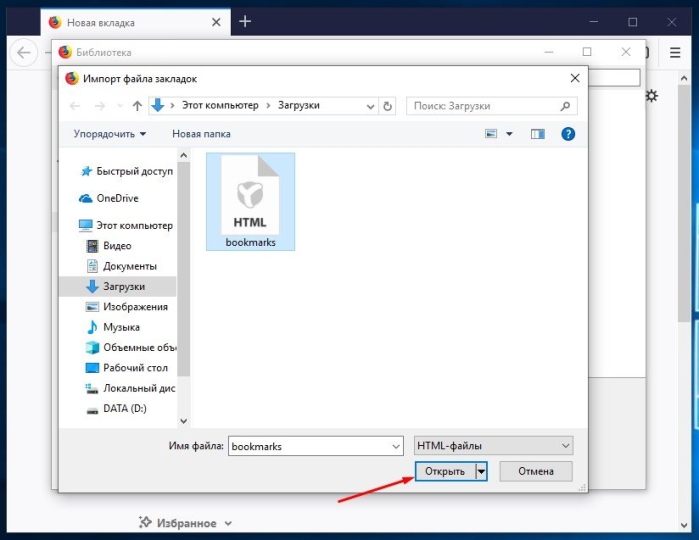
Task: Open the Firefox hamburger menu
Action: [x=675, y=53]
